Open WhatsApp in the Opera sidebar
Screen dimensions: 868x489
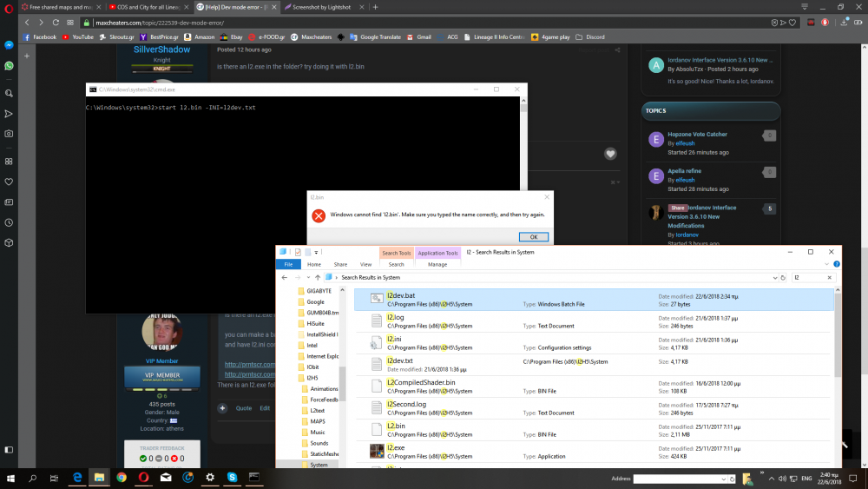9,66
